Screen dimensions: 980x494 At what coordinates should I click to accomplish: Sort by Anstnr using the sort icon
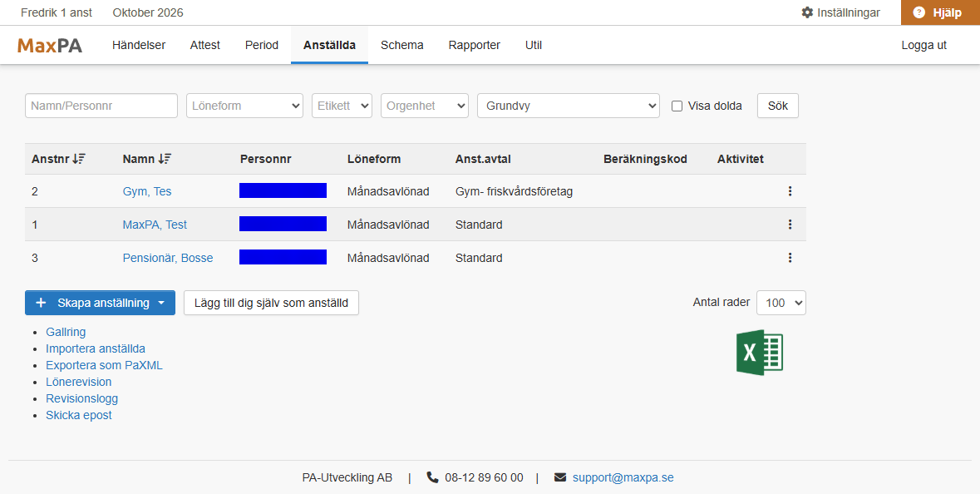[x=79, y=159]
